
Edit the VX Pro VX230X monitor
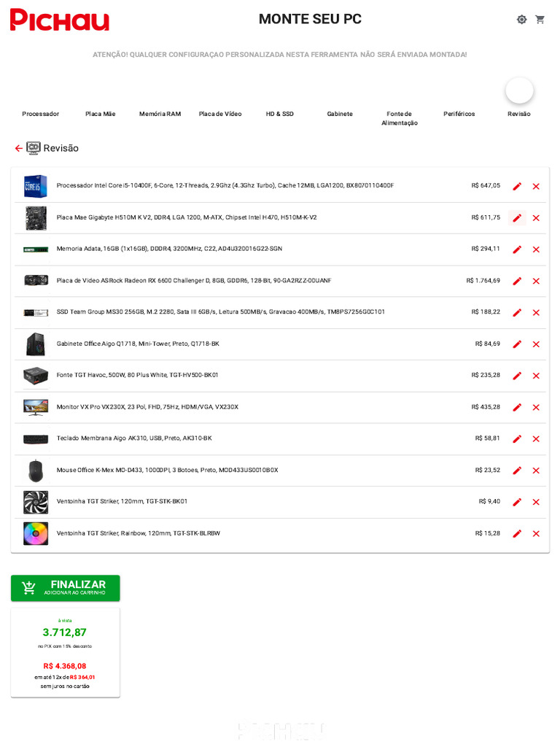pyautogui.click(x=517, y=407)
